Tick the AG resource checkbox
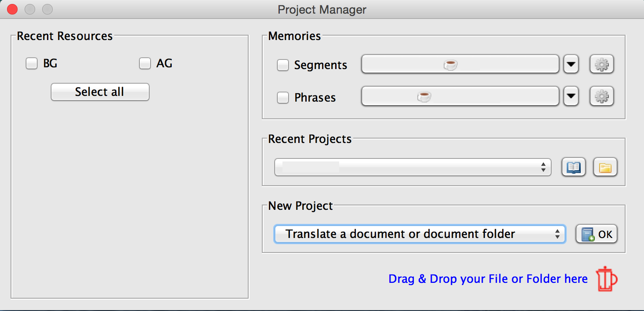 (x=145, y=64)
